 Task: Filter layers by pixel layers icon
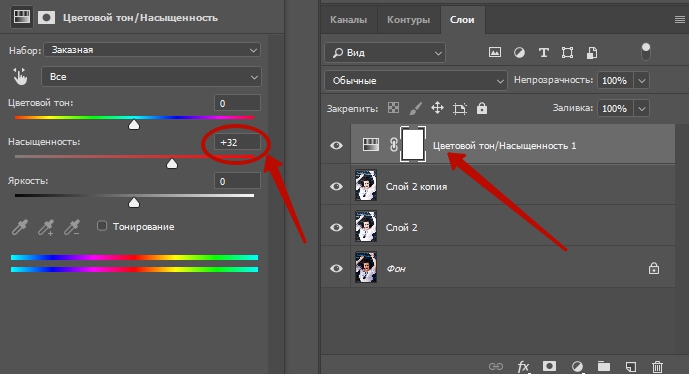[495, 53]
